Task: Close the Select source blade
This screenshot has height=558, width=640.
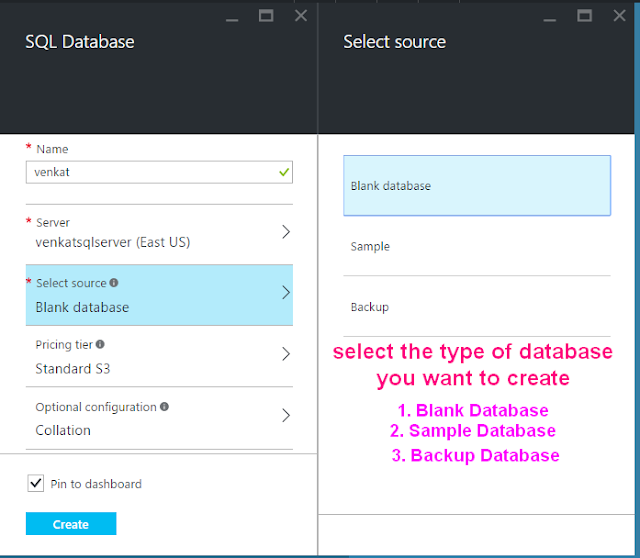Action: pos(620,15)
